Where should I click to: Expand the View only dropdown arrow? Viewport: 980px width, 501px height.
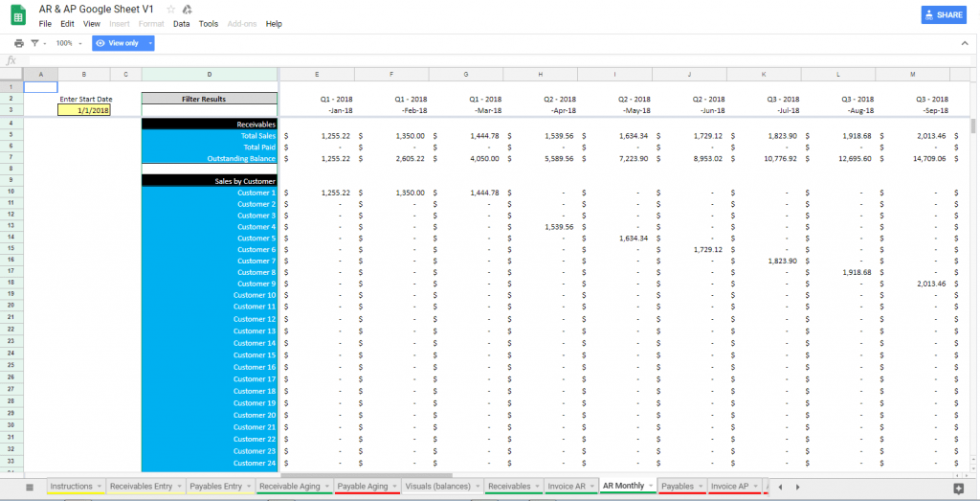[150, 43]
